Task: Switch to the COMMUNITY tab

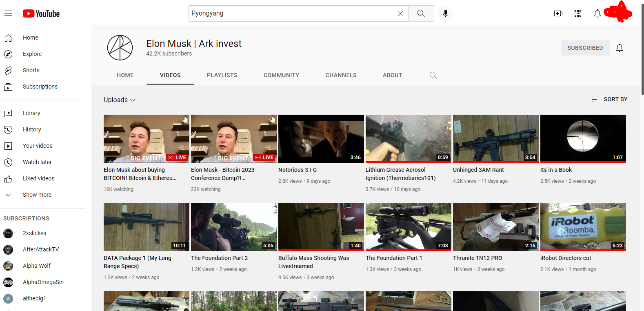Action: pyautogui.click(x=281, y=75)
